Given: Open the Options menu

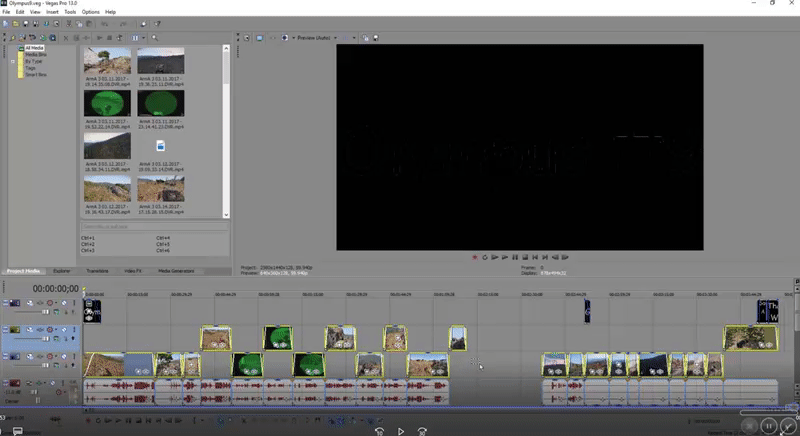Looking at the screenshot, I should [90, 12].
